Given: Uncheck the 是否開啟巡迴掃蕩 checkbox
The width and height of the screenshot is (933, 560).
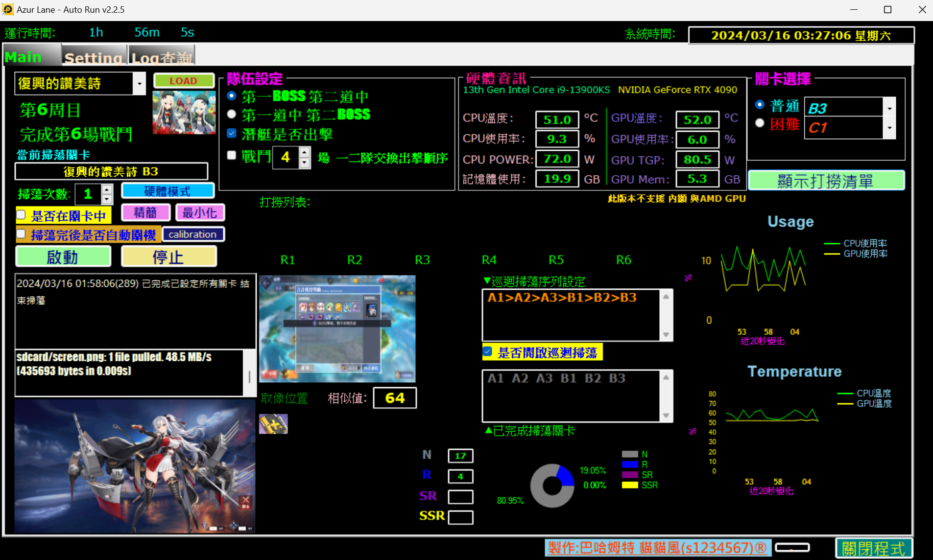Looking at the screenshot, I should (x=488, y=352).
